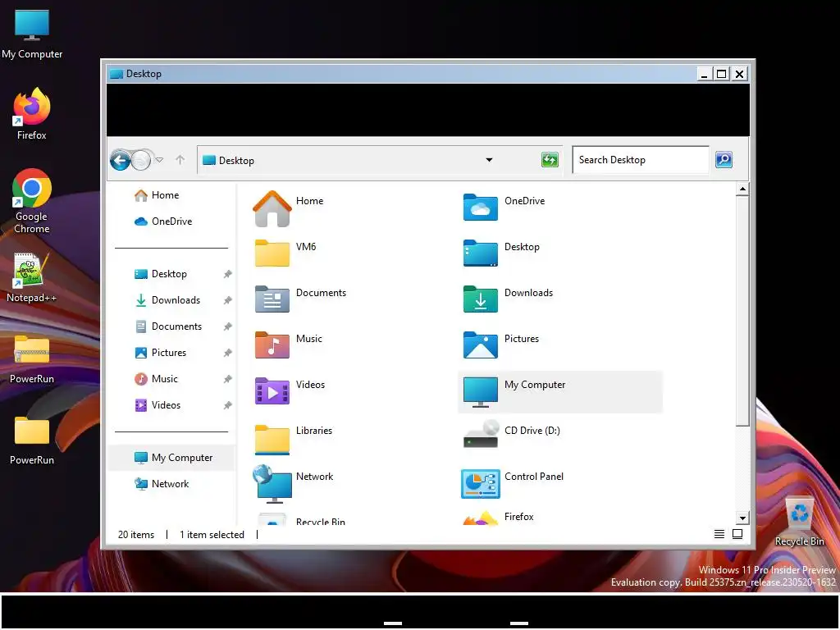The height and width of the screenshot is (630, 840).
Task: Select the Pictures folder in file list
Action: click(x=480, y=345)
